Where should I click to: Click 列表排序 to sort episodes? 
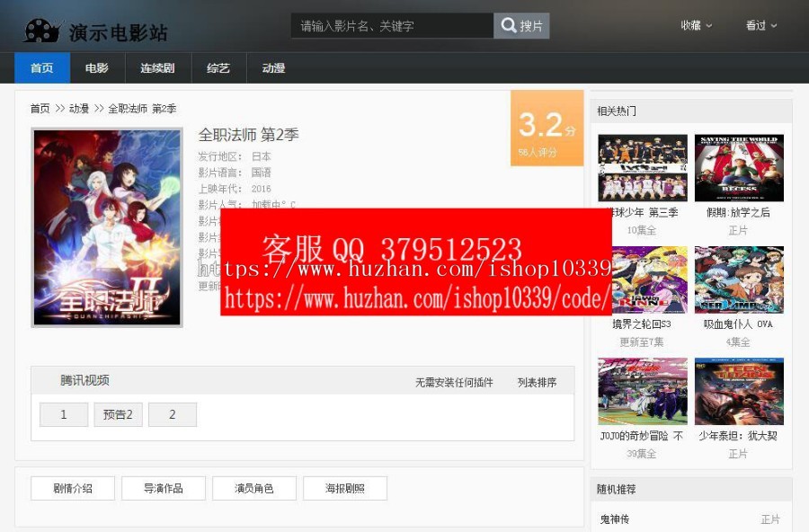pos(538,382)
